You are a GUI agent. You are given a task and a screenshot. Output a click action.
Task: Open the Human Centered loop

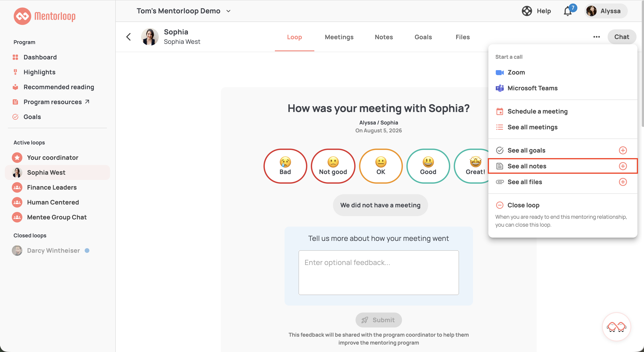click(x=57, y=202)
